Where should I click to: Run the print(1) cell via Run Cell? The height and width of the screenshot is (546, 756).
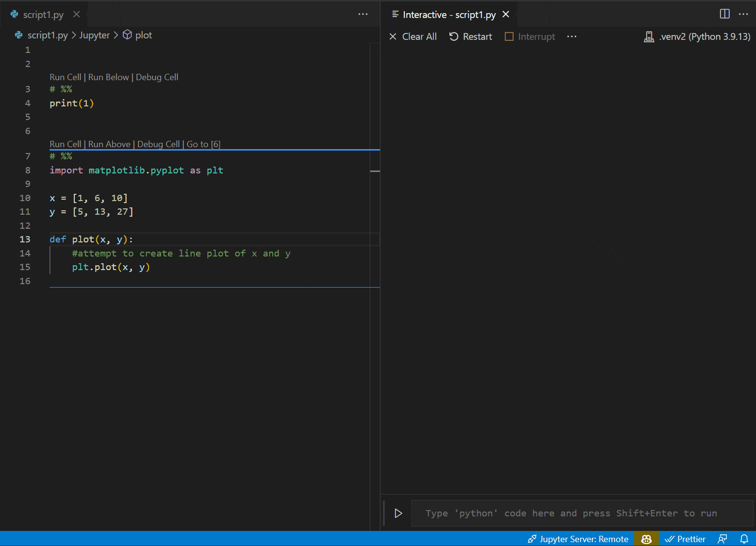(65, 77)
